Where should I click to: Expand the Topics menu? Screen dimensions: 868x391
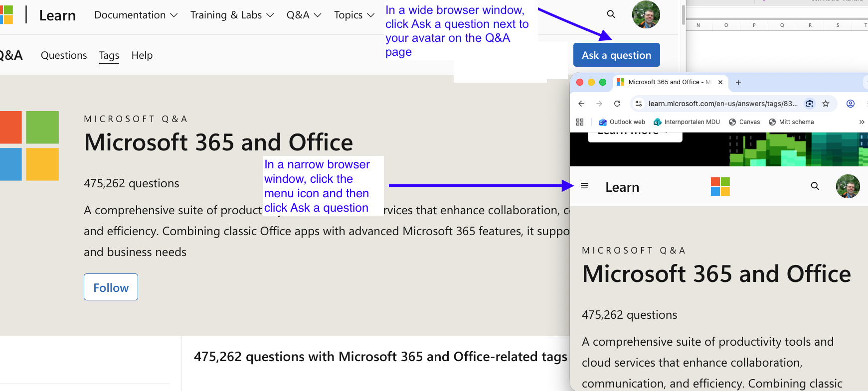pyautogui.click(x=354, y=15)
